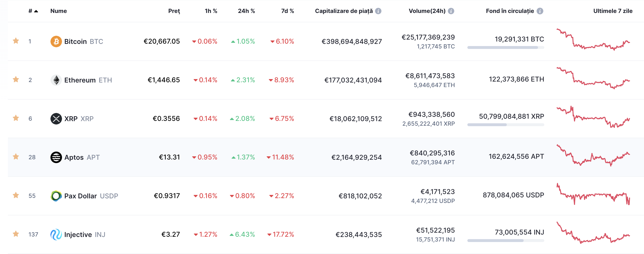Sort by the Nume column header

point(58,11)
